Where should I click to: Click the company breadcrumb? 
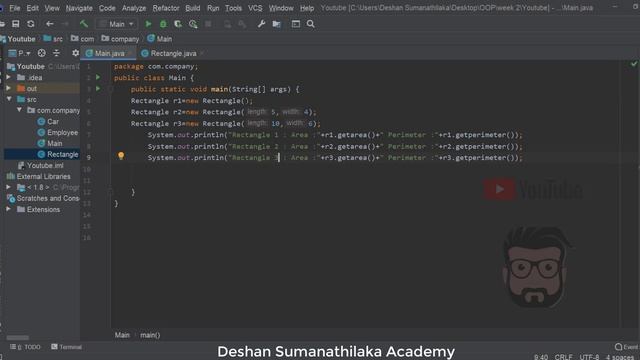(x=120, y=39)
